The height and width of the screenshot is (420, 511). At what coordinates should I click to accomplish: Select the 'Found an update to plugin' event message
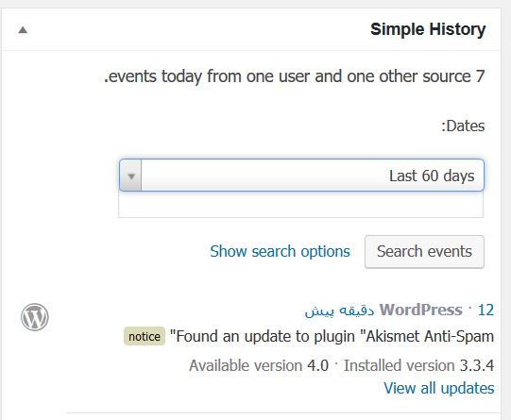point(332,336)
